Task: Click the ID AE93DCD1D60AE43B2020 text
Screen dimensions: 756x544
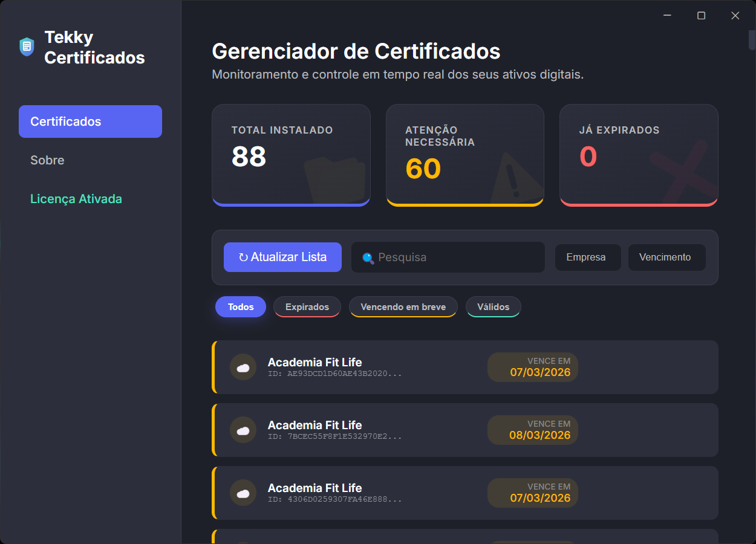Action: click(x=335, y=374)
